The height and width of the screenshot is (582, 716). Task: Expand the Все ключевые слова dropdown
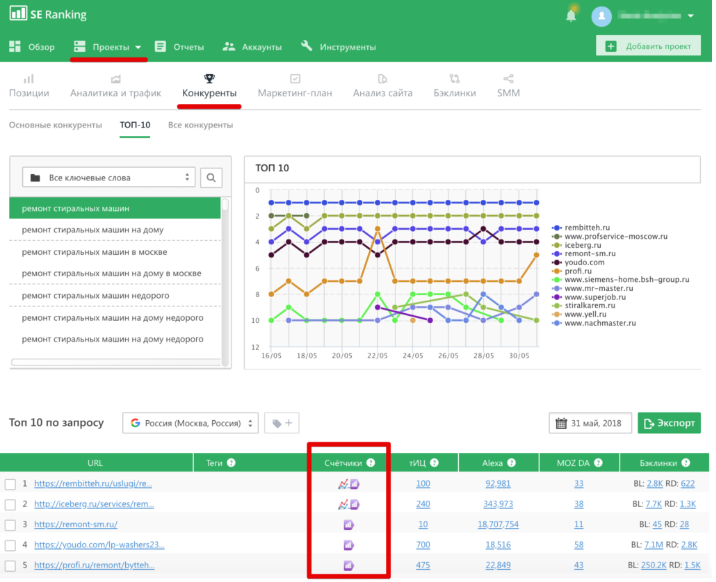[109, 178]
